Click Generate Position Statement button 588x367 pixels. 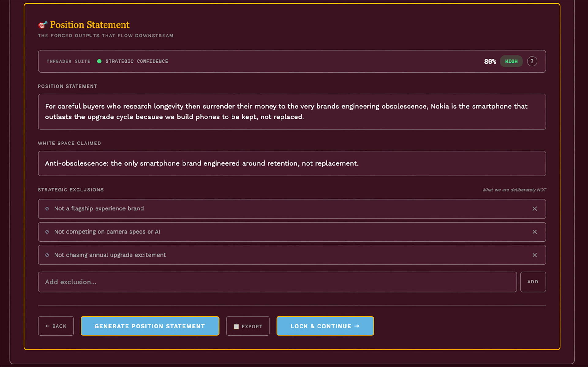pos(150,326)
